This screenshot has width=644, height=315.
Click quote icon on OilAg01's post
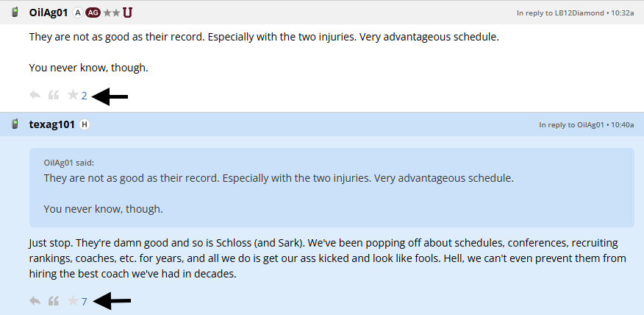coord(54,96)
